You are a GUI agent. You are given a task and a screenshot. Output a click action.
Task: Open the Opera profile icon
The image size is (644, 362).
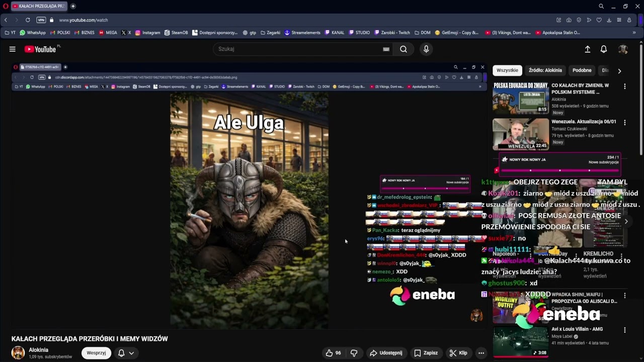click(629, 20)
